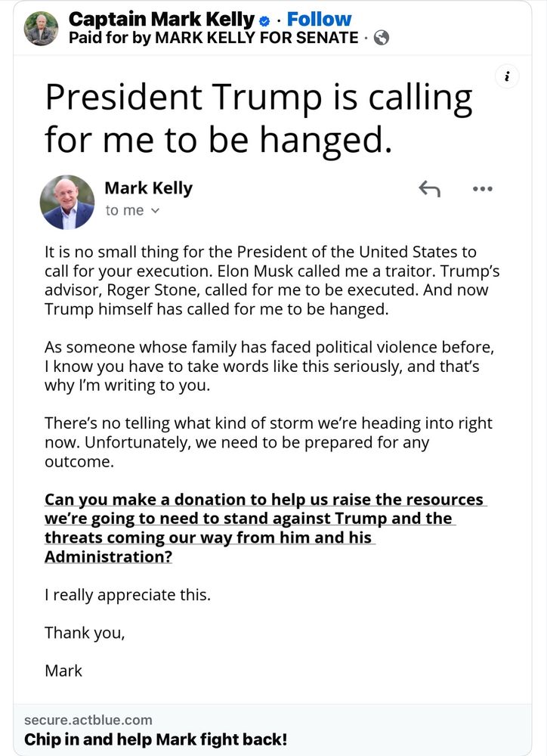Click the "I really appreciate this." line
The image size is (547, 756).
[x=128, y=595]
